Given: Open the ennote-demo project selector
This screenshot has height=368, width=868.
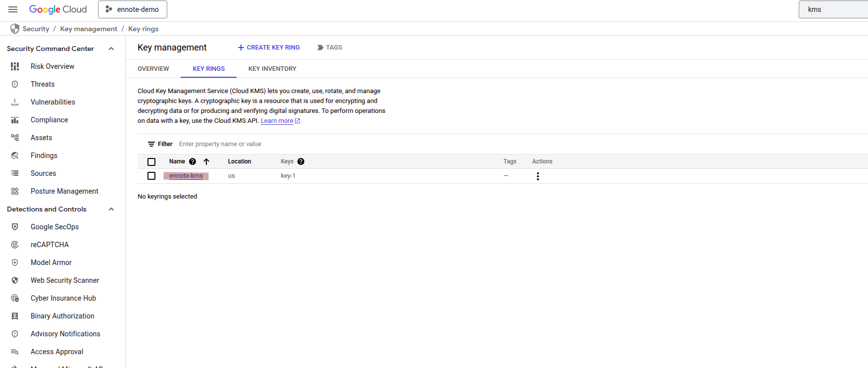Looking at the screenshot, I should click(x=133, y=9).
